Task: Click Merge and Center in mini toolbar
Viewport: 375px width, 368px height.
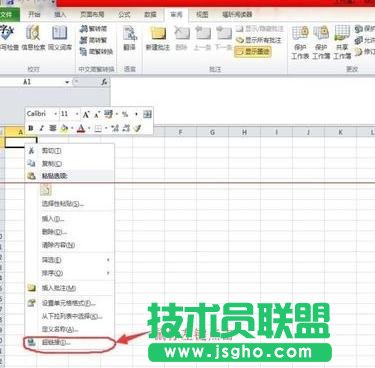Action: [x=147, y=115]
